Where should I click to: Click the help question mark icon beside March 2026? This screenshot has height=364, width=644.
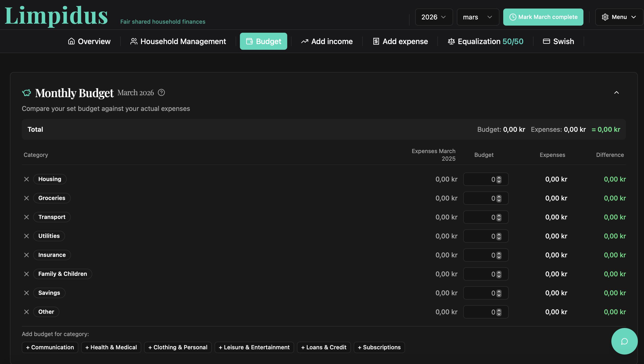click(161, 93)
